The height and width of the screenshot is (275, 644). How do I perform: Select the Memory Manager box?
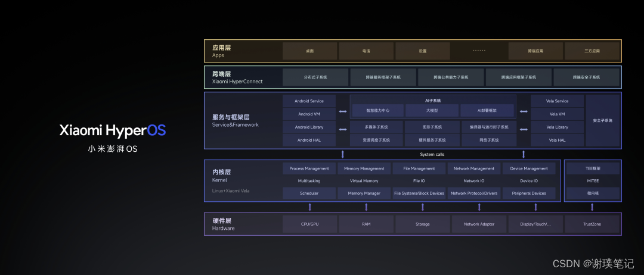click(x=364, y=193)
